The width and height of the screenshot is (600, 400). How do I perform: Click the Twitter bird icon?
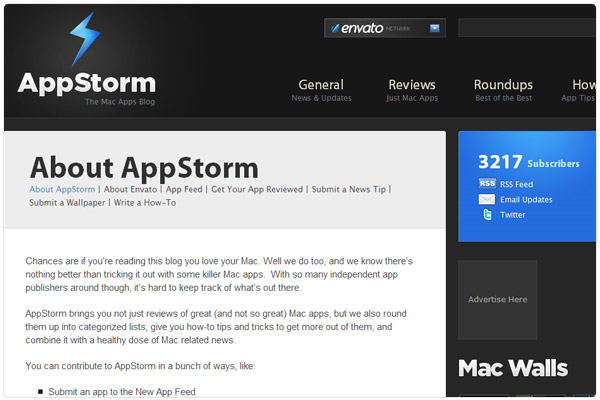pos(487,214)
